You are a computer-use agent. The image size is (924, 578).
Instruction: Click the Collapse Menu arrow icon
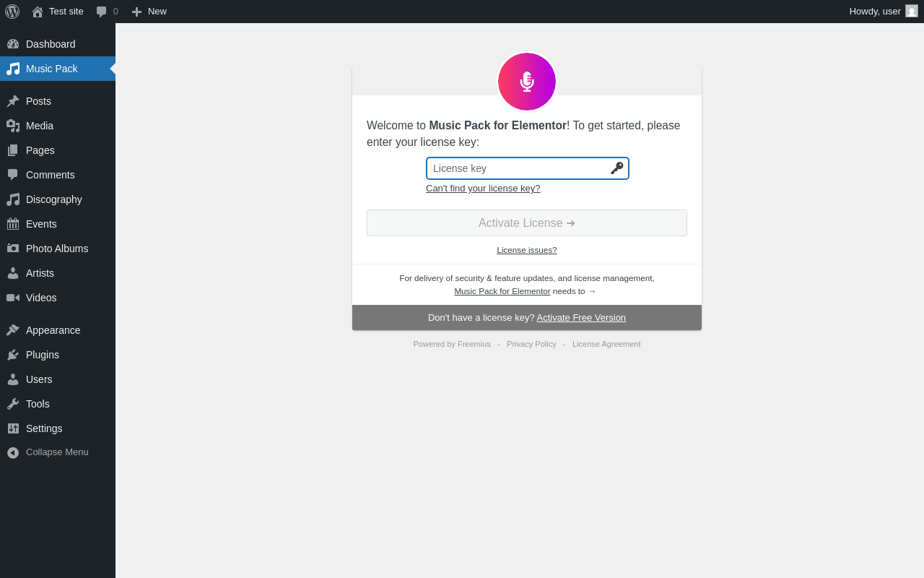[13, 452]
